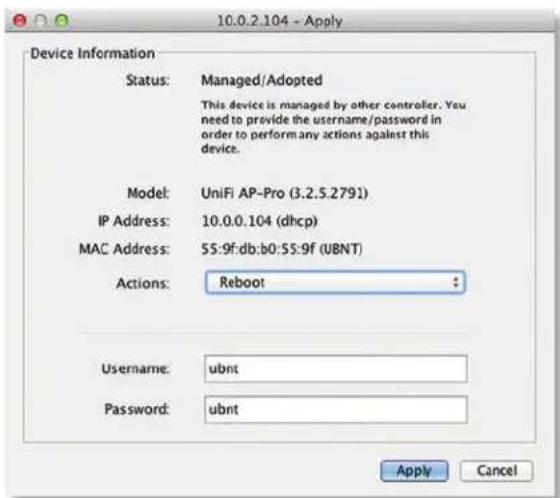Click the Actions: label
Viewport: 560px width, 498px height.
pos(142,283)
